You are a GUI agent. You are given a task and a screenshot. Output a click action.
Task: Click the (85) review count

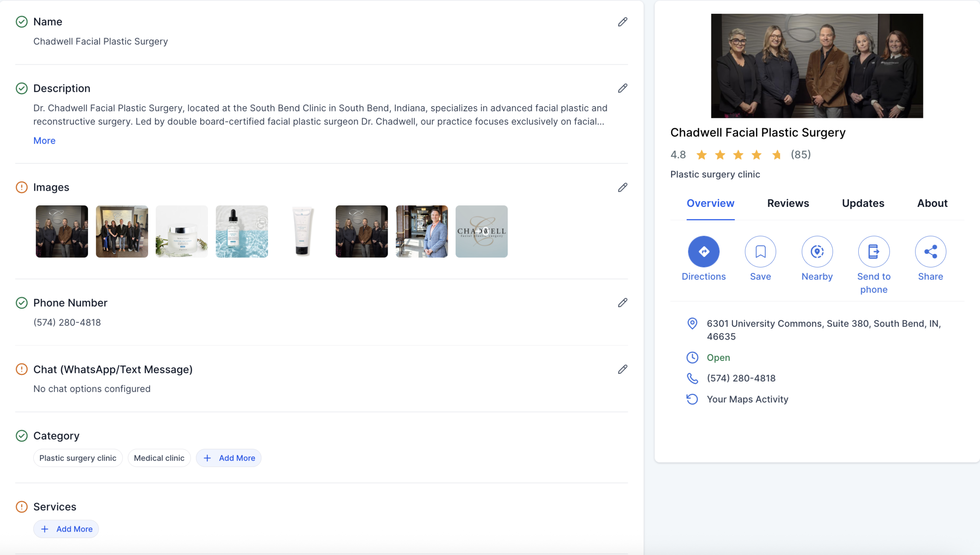[x=801, y=155]
